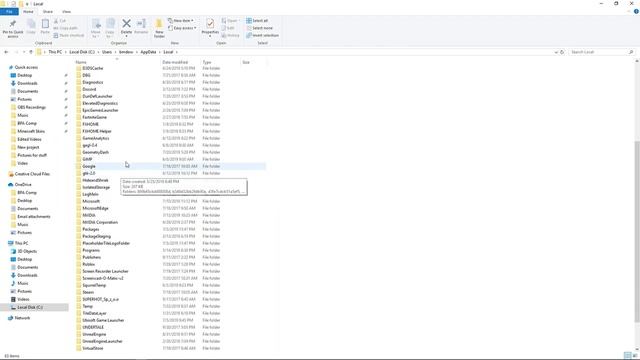Switch to the Home ribbon tab
640x360 pixels.
pyautogui.click(x=28, y=11)
